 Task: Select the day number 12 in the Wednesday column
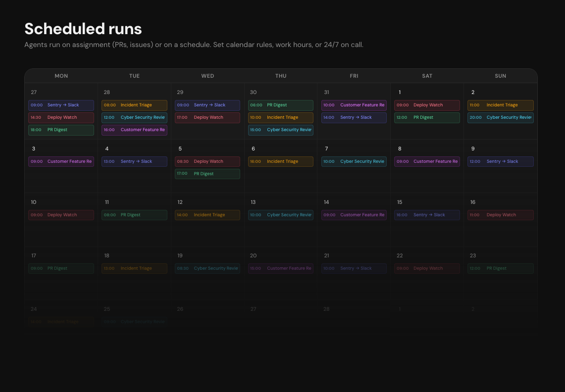coord(180,202)
